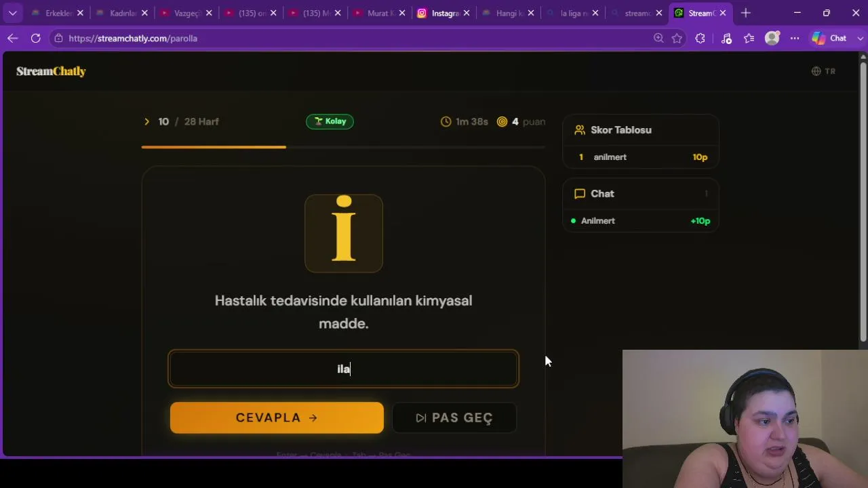Click the Chat speech bubble icon
Image resolution: width=868 pixels, height=488 pixels.
[580, 194]
